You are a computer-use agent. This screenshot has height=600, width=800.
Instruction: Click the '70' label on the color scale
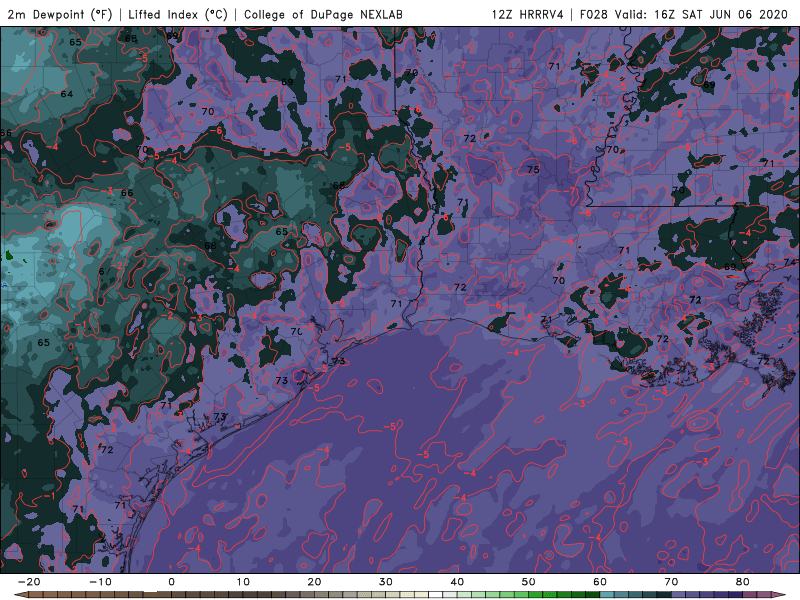pos(671,582)
